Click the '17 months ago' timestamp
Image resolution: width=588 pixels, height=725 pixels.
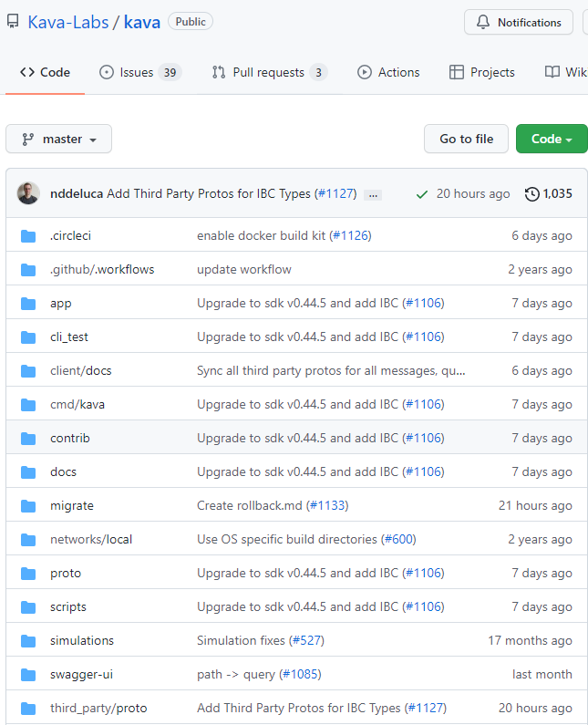tap(530, 641)
